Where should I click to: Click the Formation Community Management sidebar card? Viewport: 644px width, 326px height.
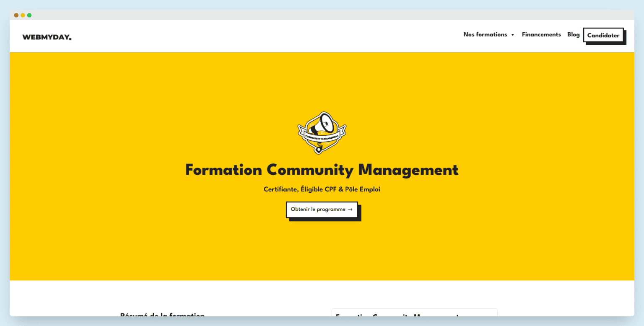pos(414,316)
